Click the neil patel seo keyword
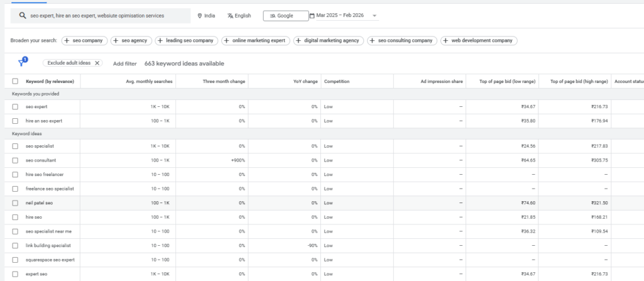644x281 pixels. 39,203
